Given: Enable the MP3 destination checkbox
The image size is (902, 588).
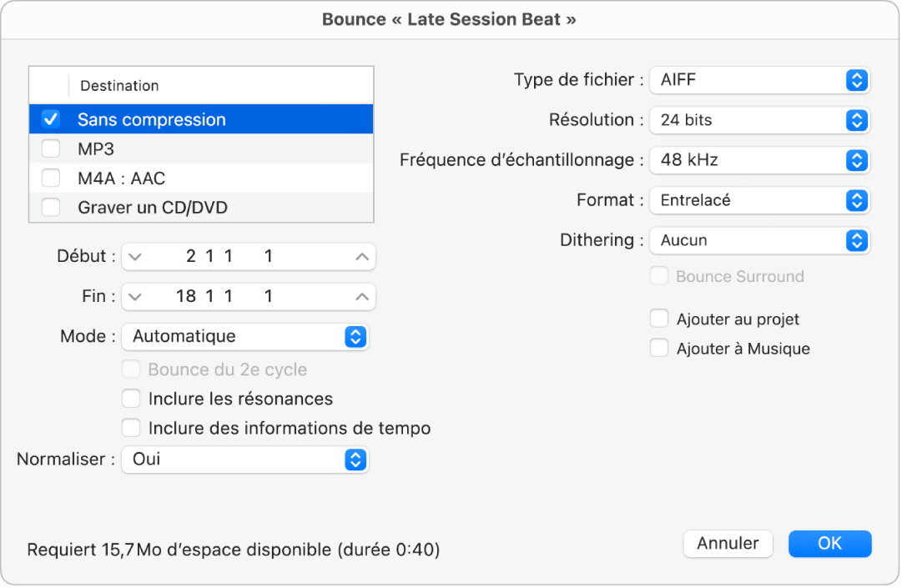Looking at the screenshot, I should [x=50, y=148].
